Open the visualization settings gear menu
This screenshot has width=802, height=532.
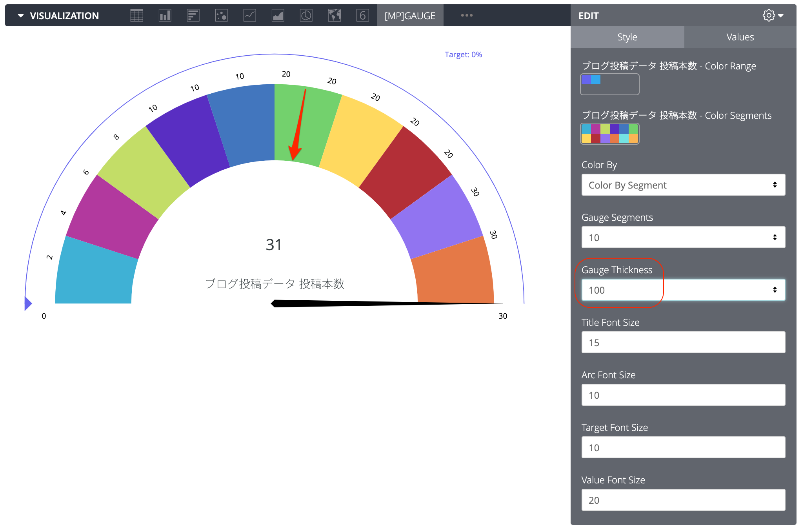click(x=769, y=15)
